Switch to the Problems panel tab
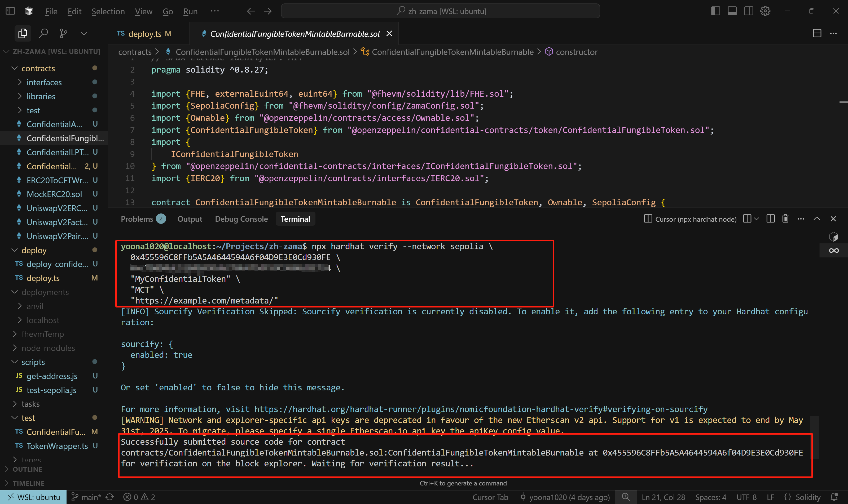 tap(143, 219)
